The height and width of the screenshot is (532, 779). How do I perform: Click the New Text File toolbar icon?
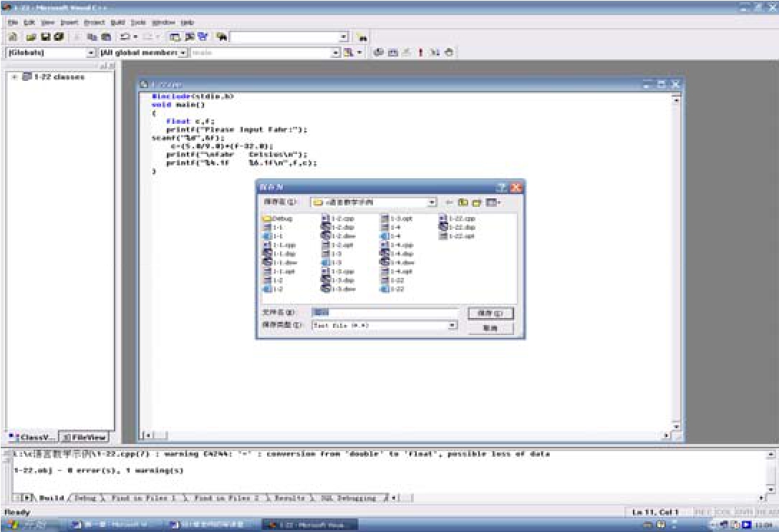coord(14,37)
